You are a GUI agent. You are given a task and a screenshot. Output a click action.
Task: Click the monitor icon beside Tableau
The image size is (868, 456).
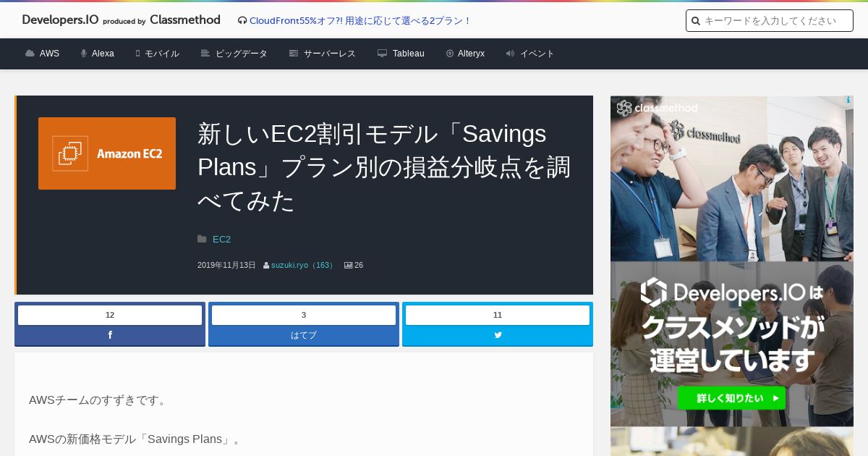coord(382,54)
